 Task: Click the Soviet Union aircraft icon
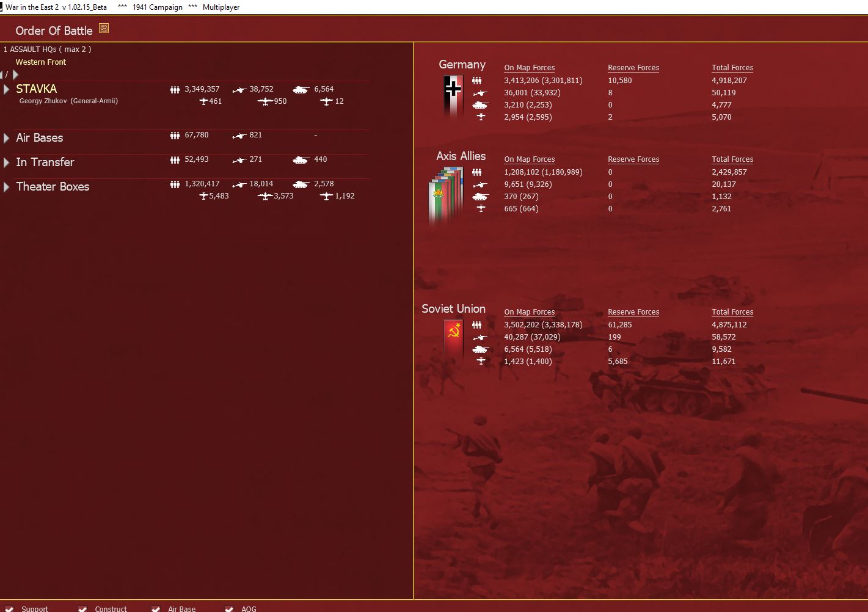[481, 361]
